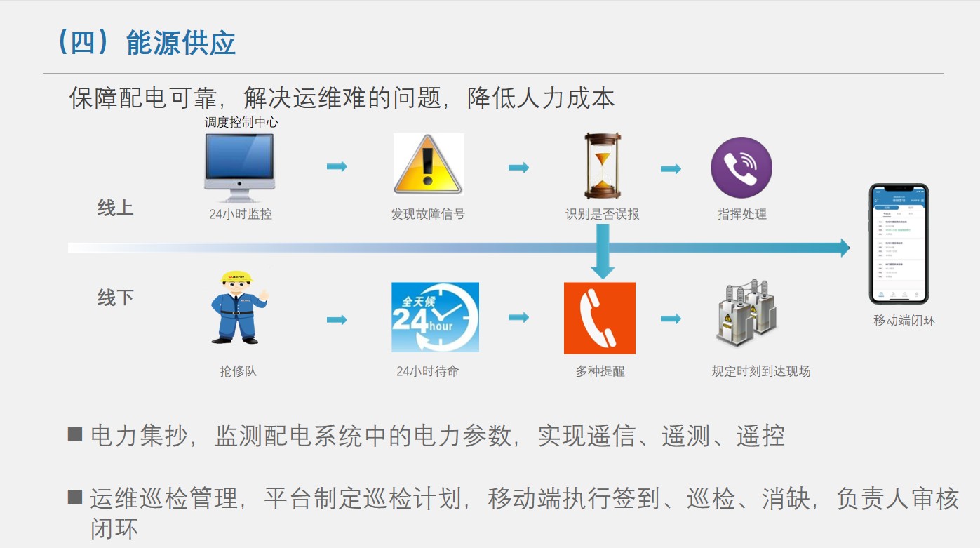Click the 调度控制中心 label above the monitor

(241, 122)
